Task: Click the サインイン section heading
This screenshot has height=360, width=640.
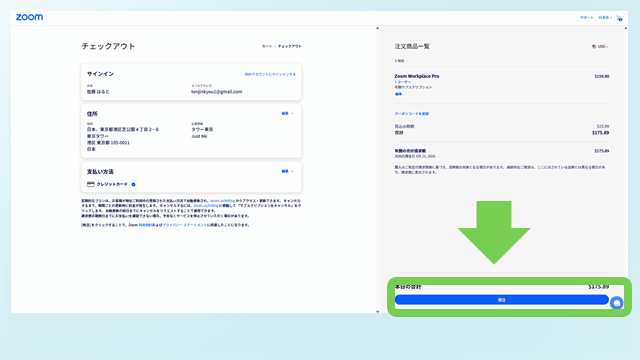Action: click(100, 74)
